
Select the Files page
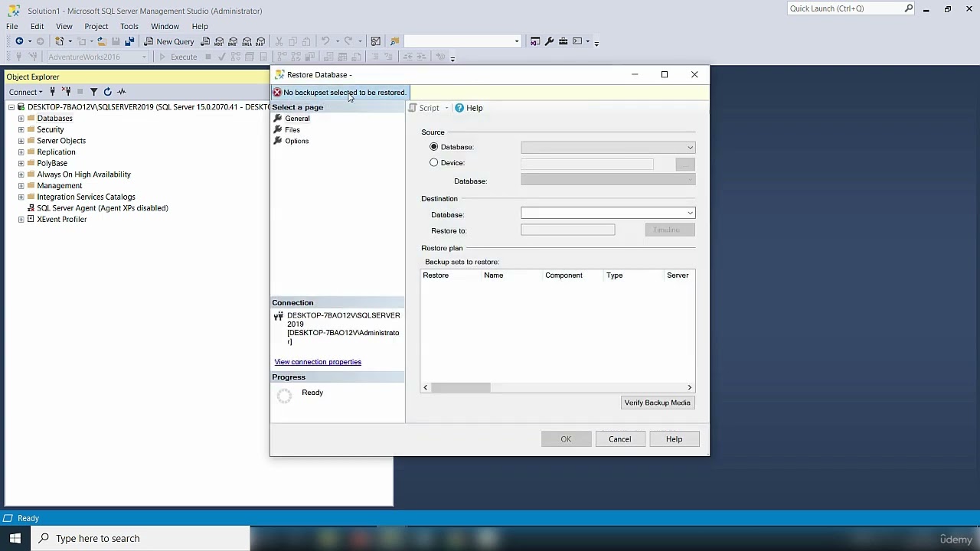292,130
